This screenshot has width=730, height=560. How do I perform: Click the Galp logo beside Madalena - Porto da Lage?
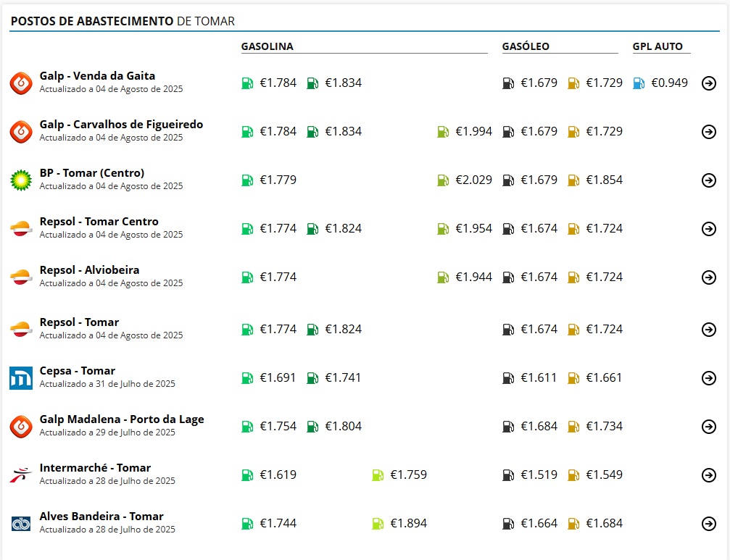21,427
